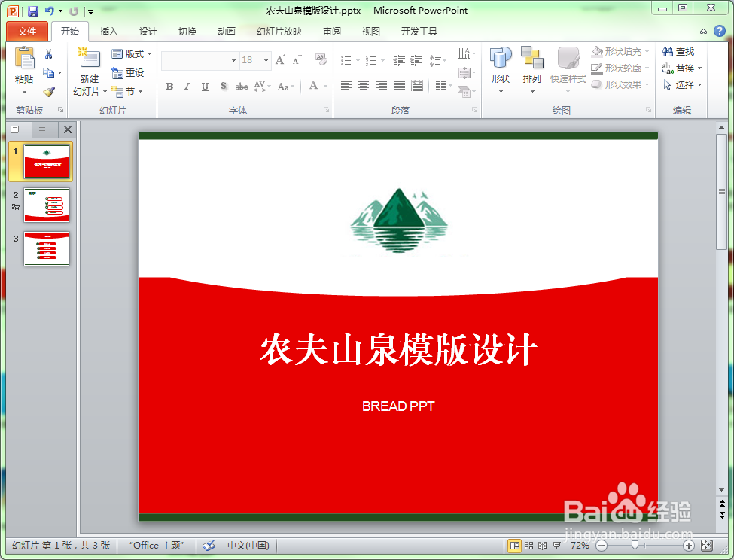Toggle Bold formatting

pos(169,86)
